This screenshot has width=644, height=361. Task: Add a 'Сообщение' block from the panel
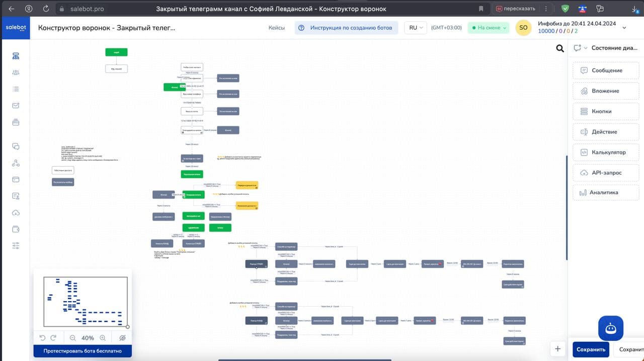(606, 70)
